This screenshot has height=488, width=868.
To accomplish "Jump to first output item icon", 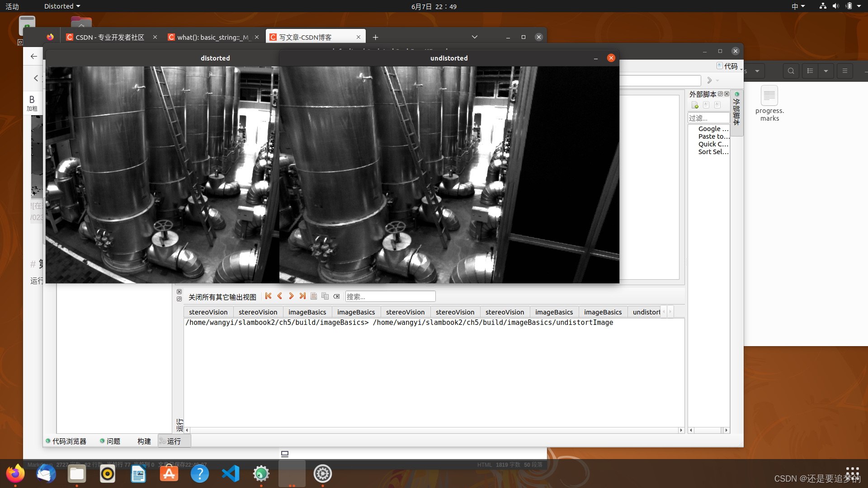I will coord(268,296).
